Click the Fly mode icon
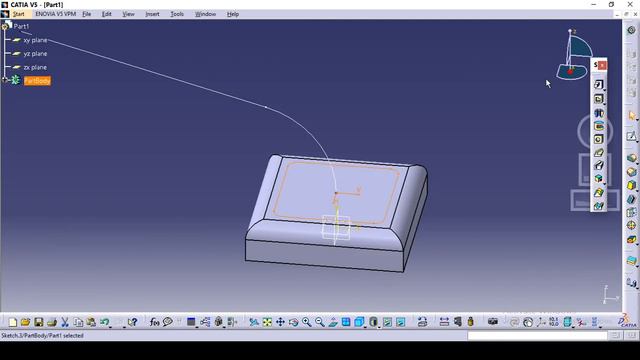The width and height of the screenshot is (640, 360). tap(254, 322)
